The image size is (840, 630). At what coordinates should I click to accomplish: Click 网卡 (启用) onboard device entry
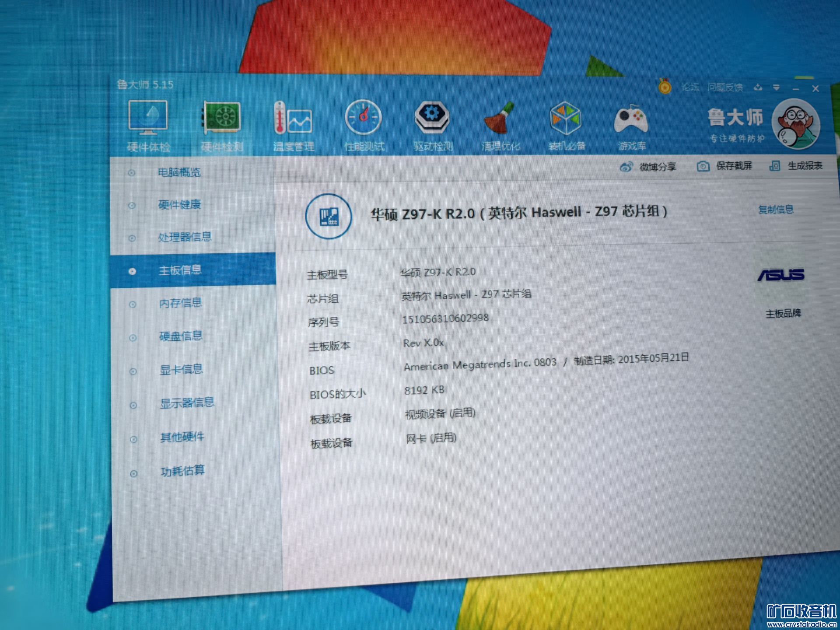(x=431, y=438)
